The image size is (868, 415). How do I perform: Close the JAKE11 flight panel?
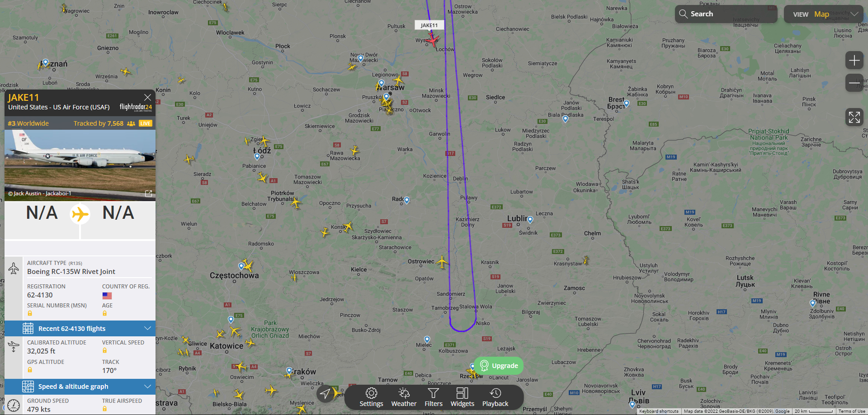click(x=147, y=97)
